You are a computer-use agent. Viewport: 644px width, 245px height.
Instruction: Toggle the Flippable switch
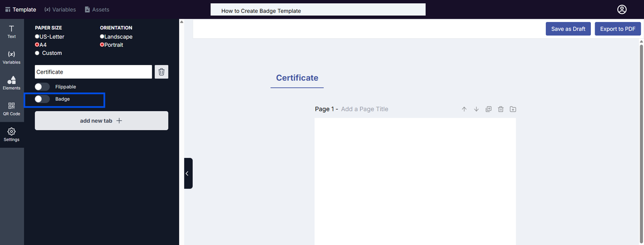pos(42,87)
